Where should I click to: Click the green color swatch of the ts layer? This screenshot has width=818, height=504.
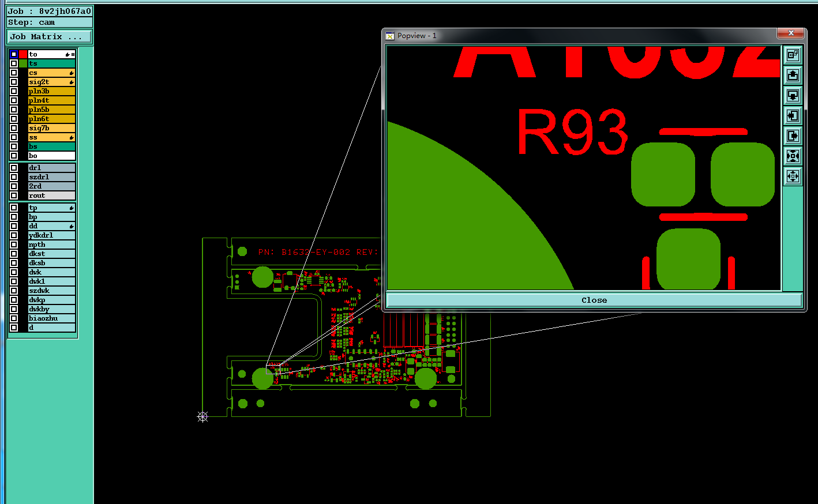click(23, 63)
